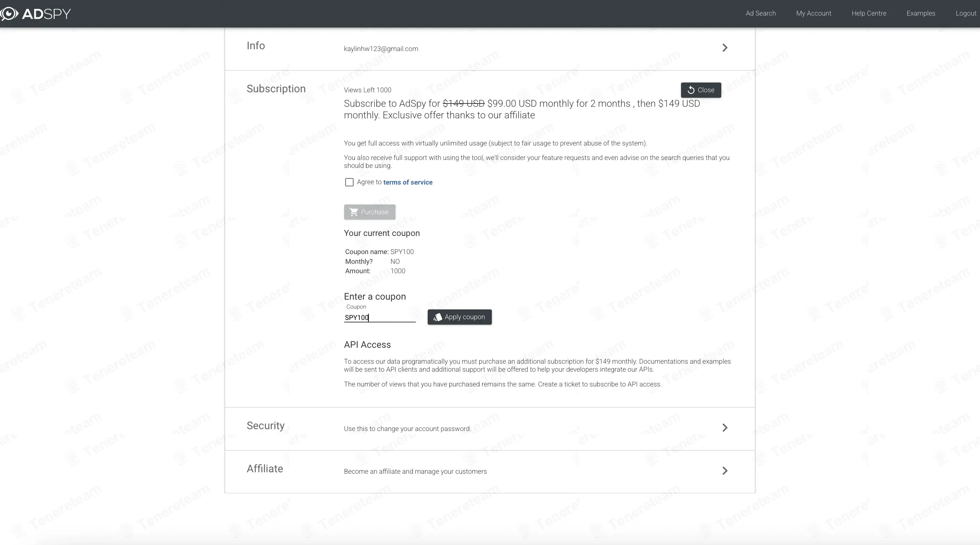Open the Help Centre

click(869, 13)
